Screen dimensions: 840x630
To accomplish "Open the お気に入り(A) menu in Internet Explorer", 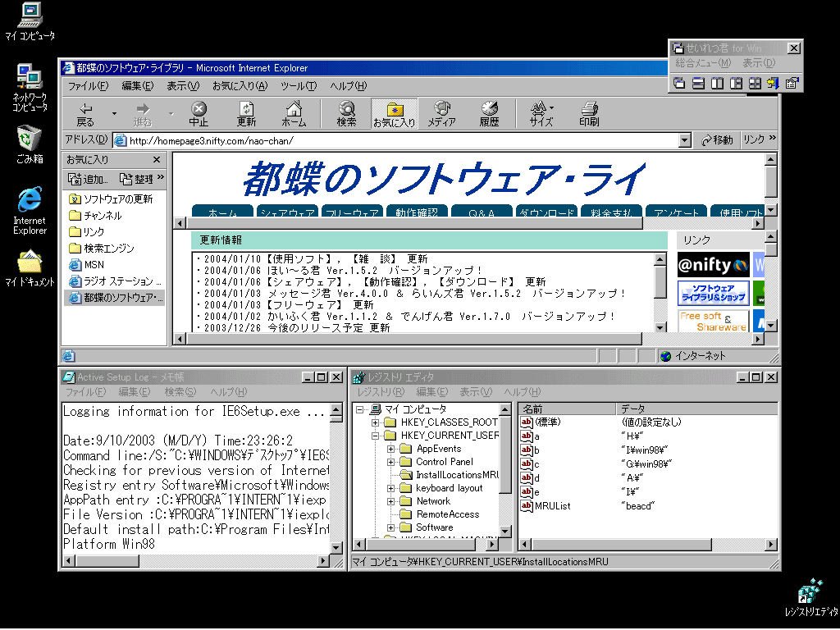I will pyautogui.click(x=240, y=85).
